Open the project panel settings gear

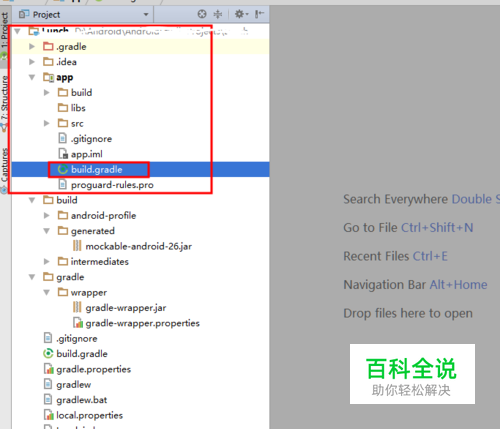[x=242, y=14]
